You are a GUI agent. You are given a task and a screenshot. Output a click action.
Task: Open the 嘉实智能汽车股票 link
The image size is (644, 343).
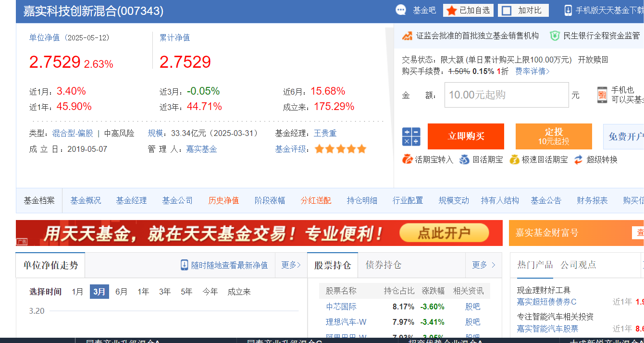click(x=547, y=329)
